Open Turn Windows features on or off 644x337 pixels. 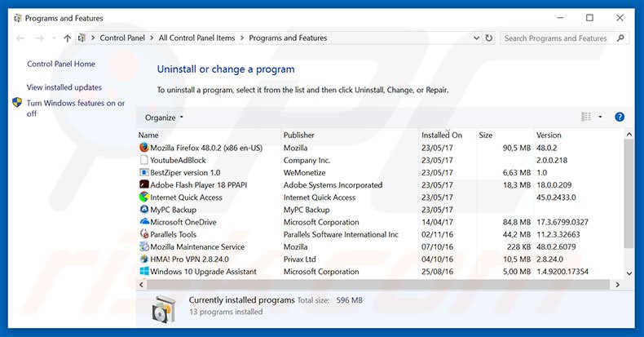point(76,108)
